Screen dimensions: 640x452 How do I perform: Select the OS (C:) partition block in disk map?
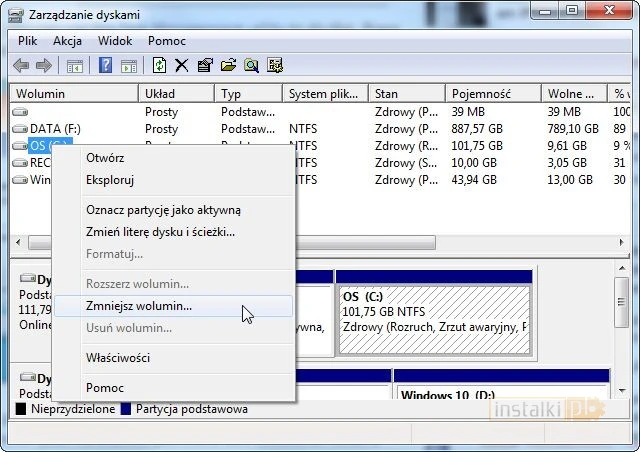tap(435, 313)
